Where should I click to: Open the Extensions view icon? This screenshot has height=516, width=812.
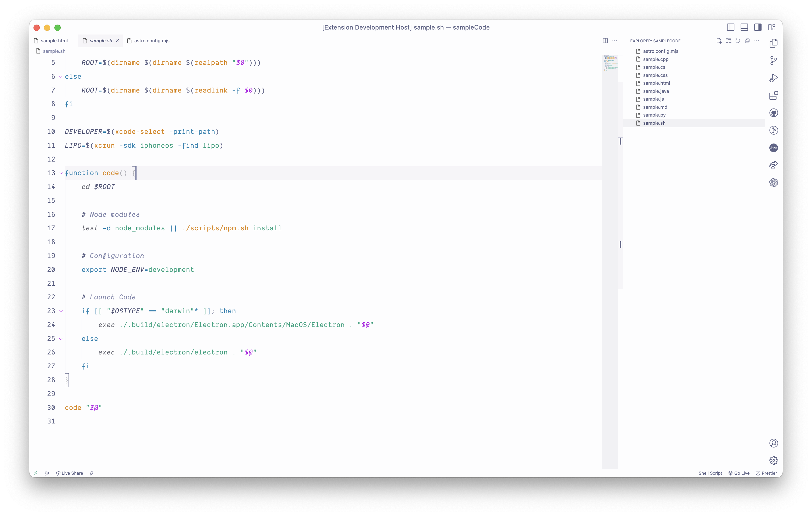[774, 96]
